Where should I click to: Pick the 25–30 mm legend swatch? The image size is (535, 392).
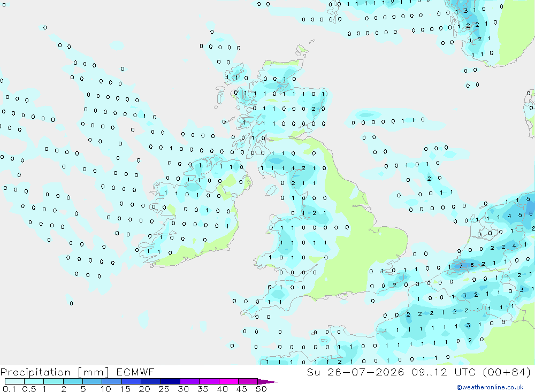pyautogui.click(x=170, y=381)
